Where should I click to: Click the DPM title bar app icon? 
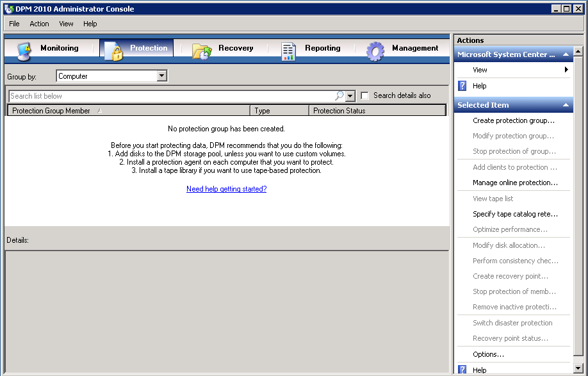[8, 8]
